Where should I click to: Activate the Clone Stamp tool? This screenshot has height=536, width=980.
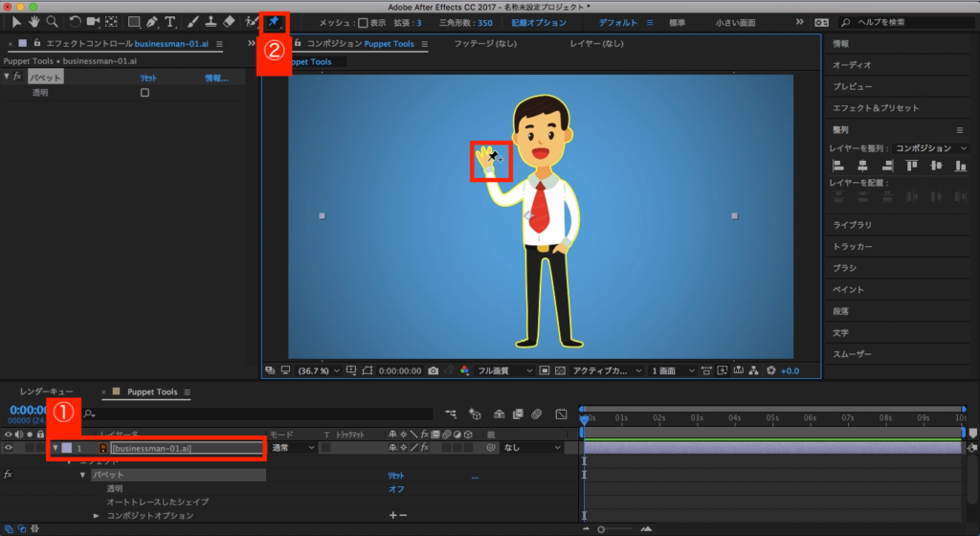click(x=211, y=21)
